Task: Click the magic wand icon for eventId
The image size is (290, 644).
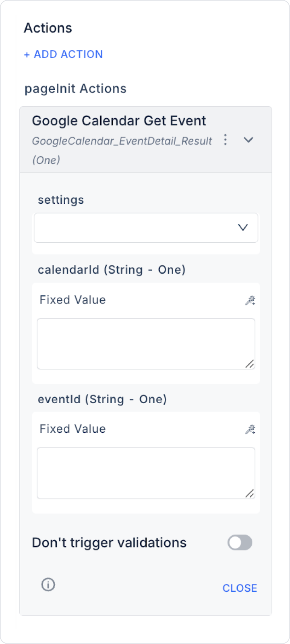Action: click(x=250, y=429)
